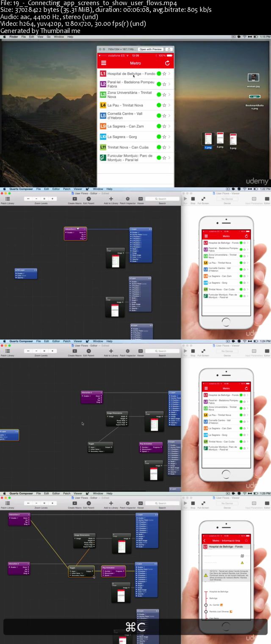Image resolution: width=271 pixels, height=644 pixels.
Task: Open the Apple menu in the Finder frame
Action: pos(4,37)
